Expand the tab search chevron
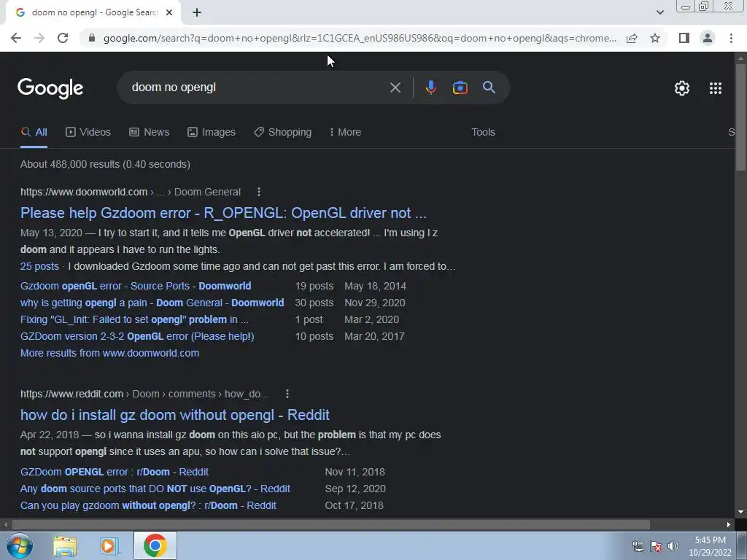Image resolution: width=747 pixels, height=560 pixels. tap(659, 12)
